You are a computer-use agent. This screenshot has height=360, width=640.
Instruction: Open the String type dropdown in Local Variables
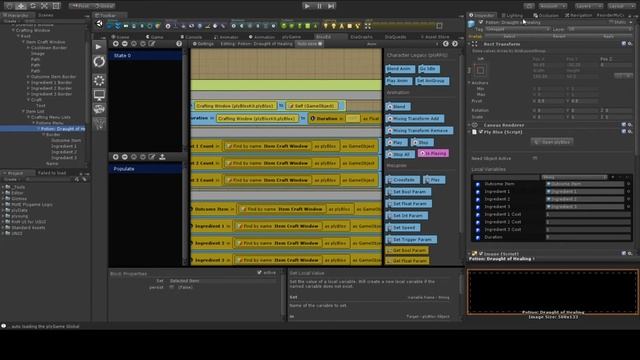tap(574, 177)
